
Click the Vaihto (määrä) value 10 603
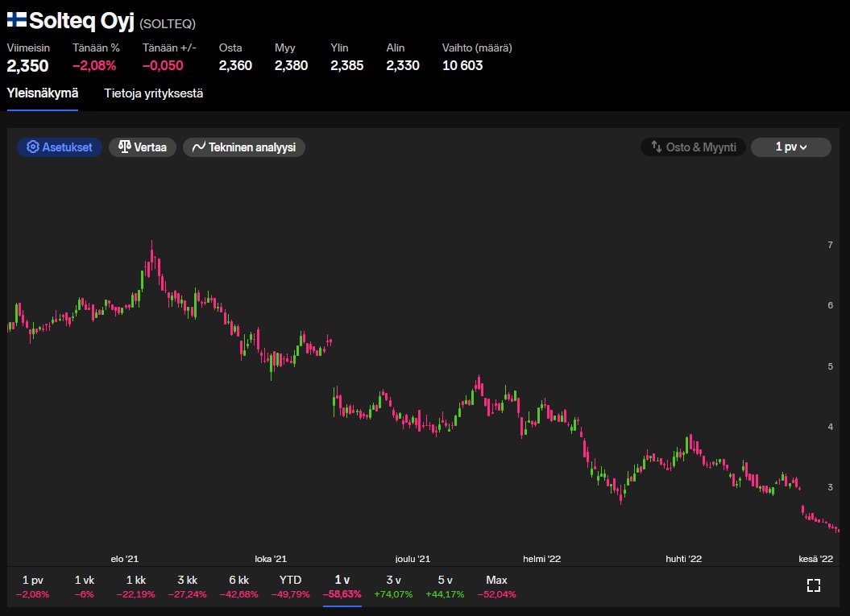462,65
